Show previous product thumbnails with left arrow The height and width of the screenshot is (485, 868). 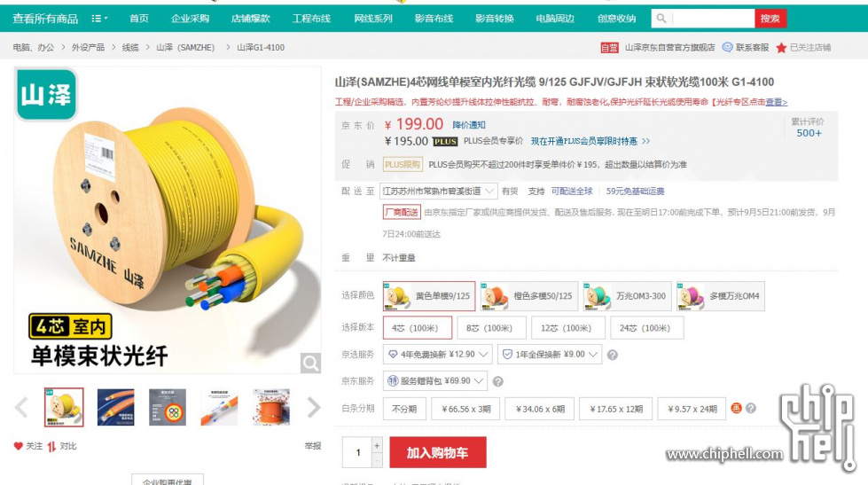[21, 408]
